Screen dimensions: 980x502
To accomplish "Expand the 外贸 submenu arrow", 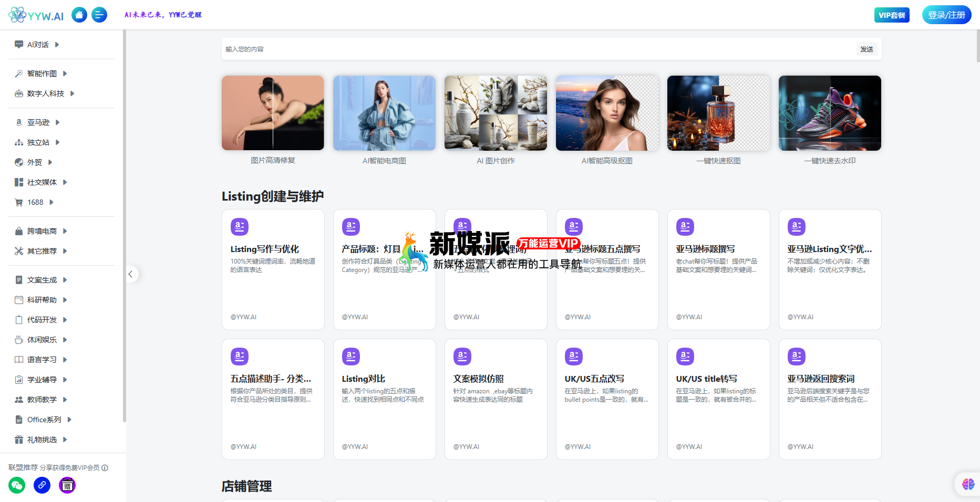I will point(50,162).
